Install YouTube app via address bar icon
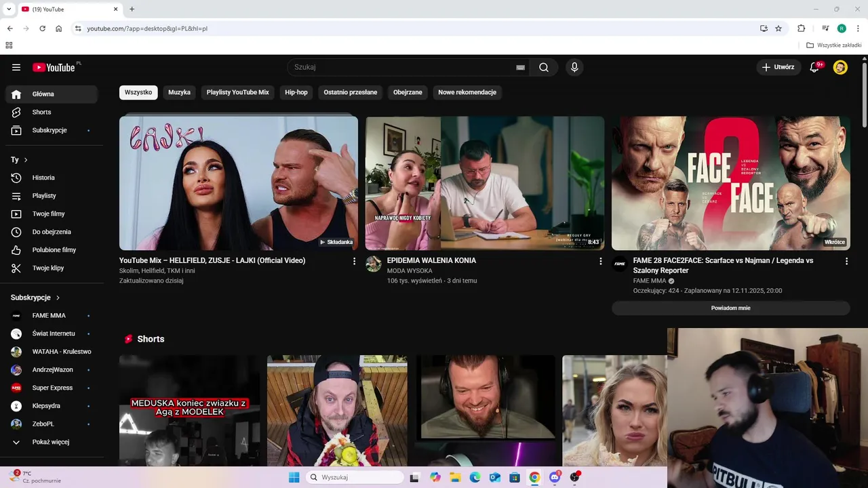868x488 pixels. [x=764, y=28]
